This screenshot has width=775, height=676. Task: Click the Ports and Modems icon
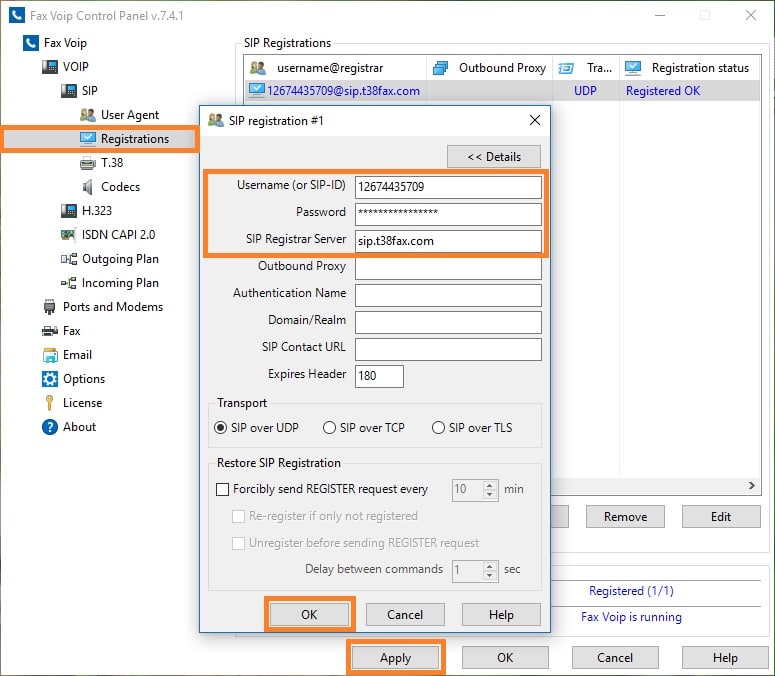[x=49, y=307]
